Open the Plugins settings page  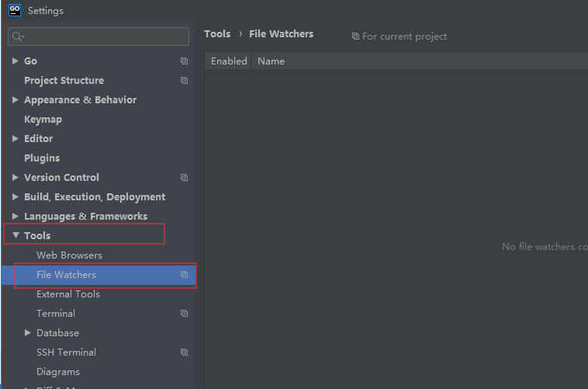pos(42,158)
